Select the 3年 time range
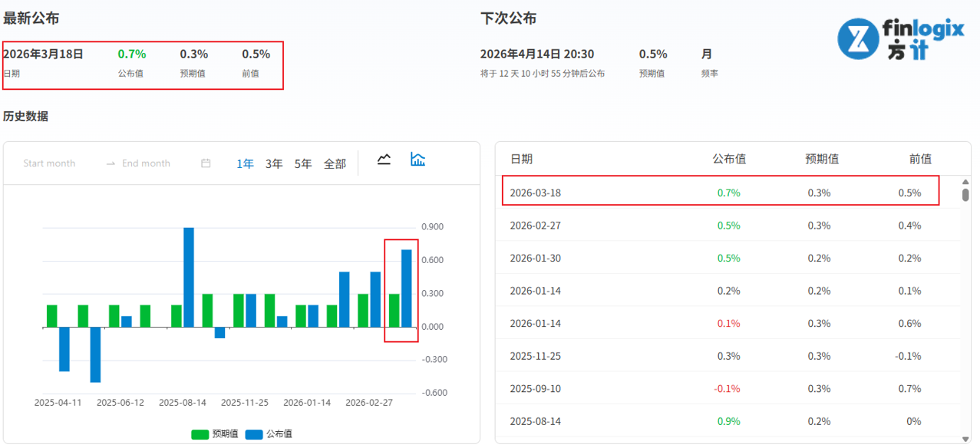This screenshot has height=448, width=980. coord(274,163)
